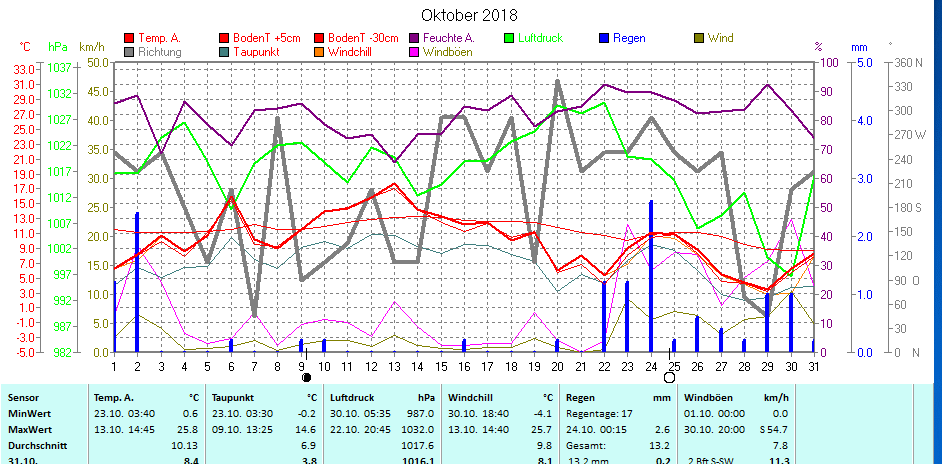
Task: Click the Windchill column header in table
Action: (x=468, y=398)
